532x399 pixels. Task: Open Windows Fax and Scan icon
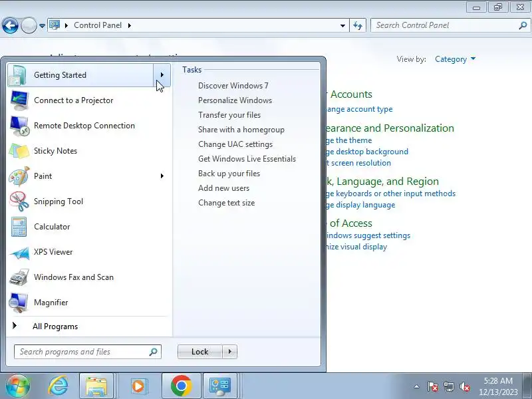19,277
